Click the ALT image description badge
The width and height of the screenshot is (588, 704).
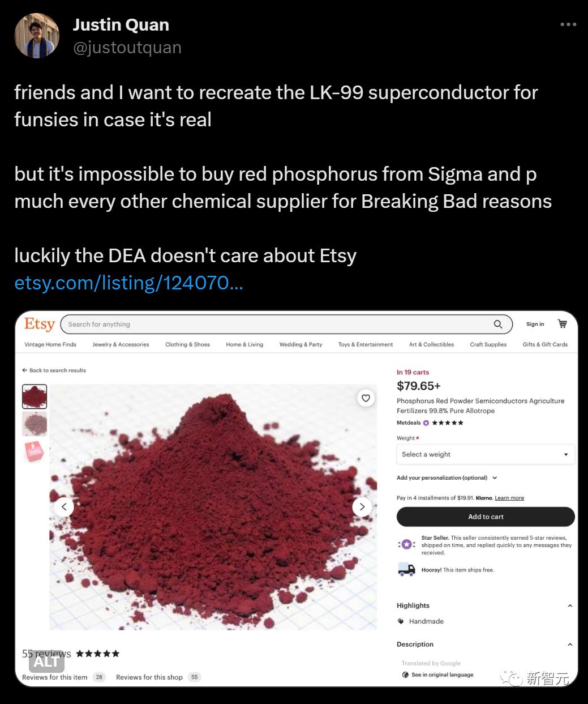tap(46, 662)
